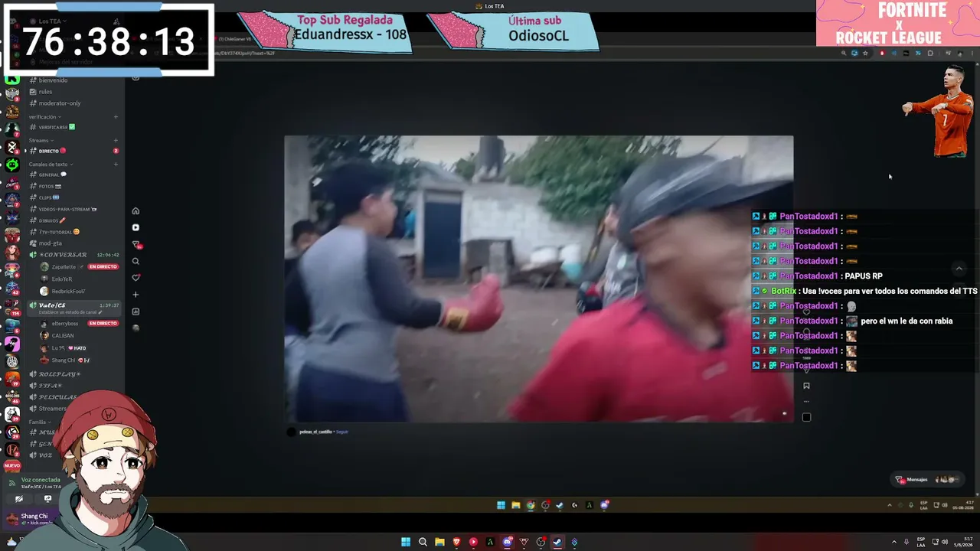Click the browser zoom magnifier icon
The height and width of the screenshot is (551, 980).
[844, 54]
